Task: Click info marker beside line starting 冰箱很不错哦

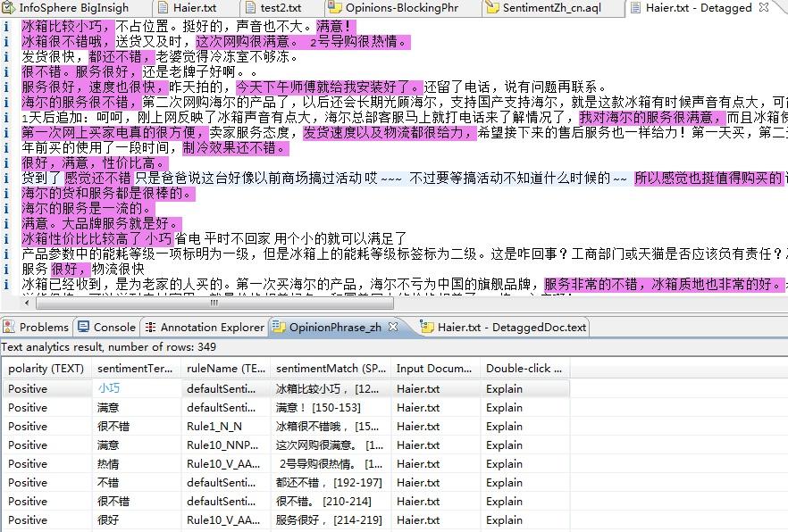Action: coord(5,41)
